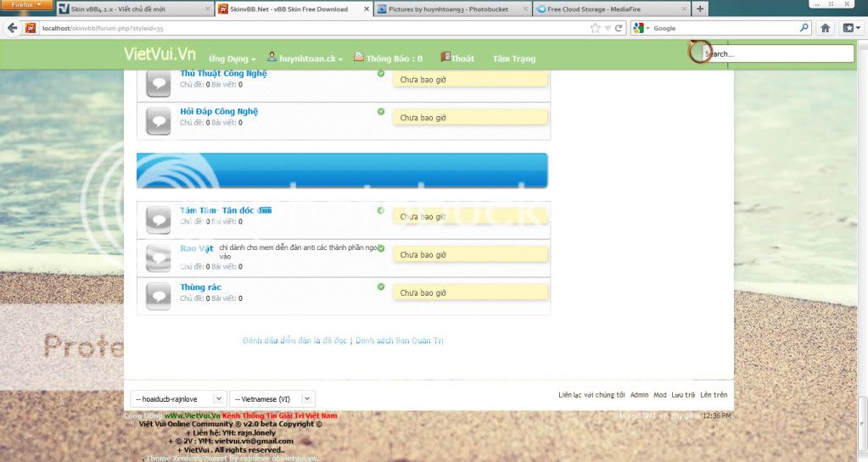Focus the localhost address bar

(x=313, y=28)
